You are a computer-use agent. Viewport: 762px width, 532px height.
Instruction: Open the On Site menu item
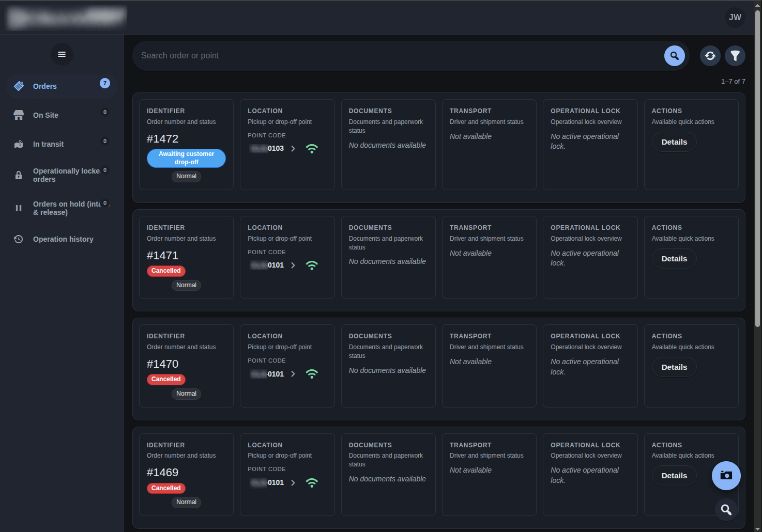(45, 115)
